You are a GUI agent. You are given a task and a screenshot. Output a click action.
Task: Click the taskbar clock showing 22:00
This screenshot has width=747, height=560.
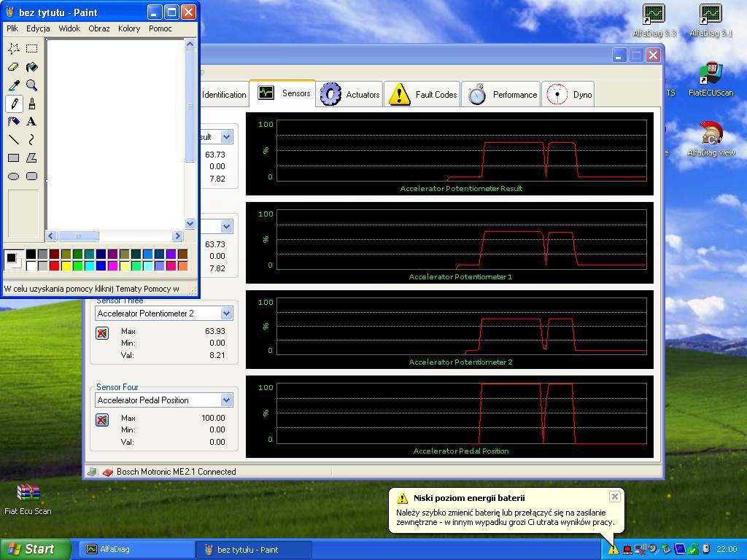point(727,550)
